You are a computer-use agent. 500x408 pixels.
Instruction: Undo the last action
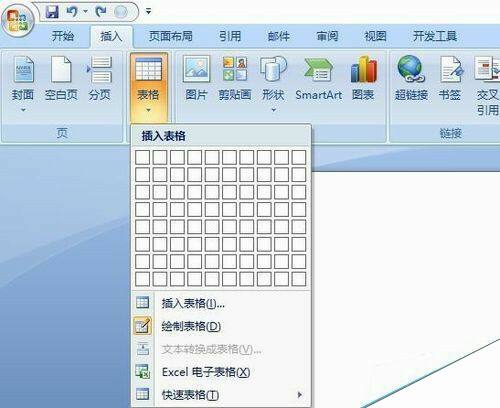pos(72,12)
